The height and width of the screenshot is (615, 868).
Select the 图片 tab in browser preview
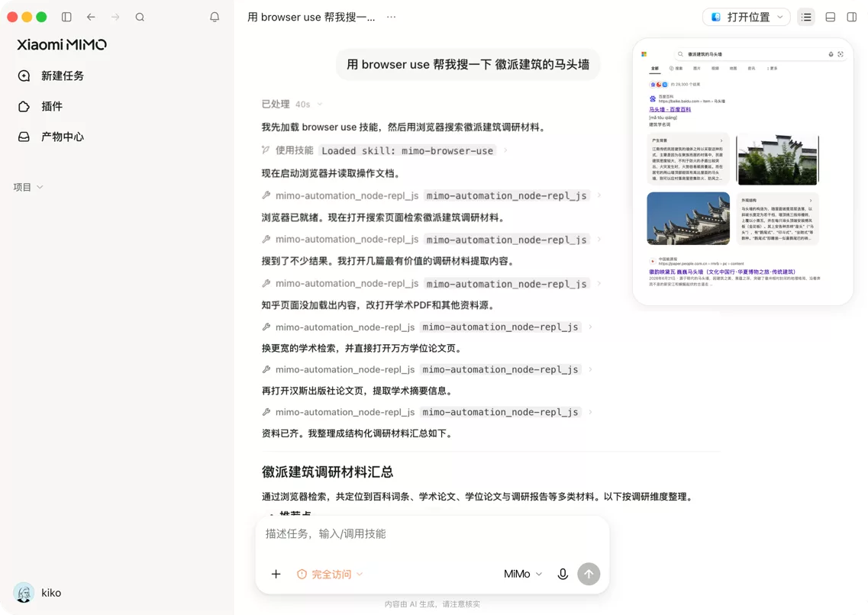[696, 69]
